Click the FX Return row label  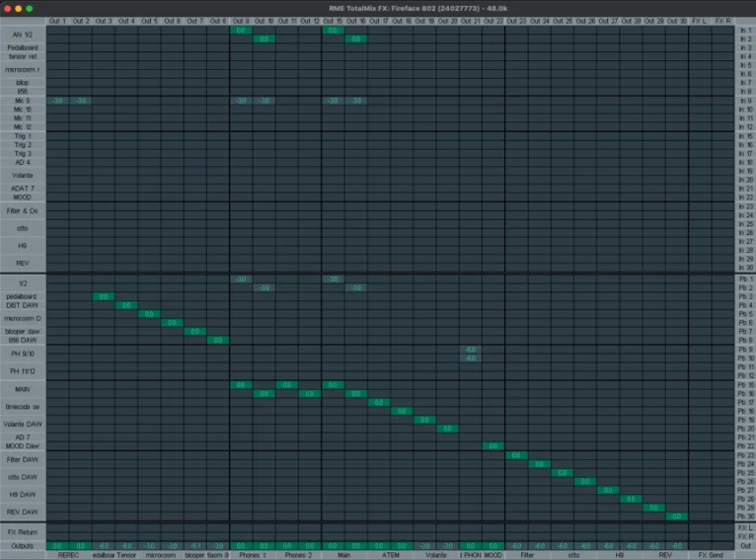click(23, 532)
